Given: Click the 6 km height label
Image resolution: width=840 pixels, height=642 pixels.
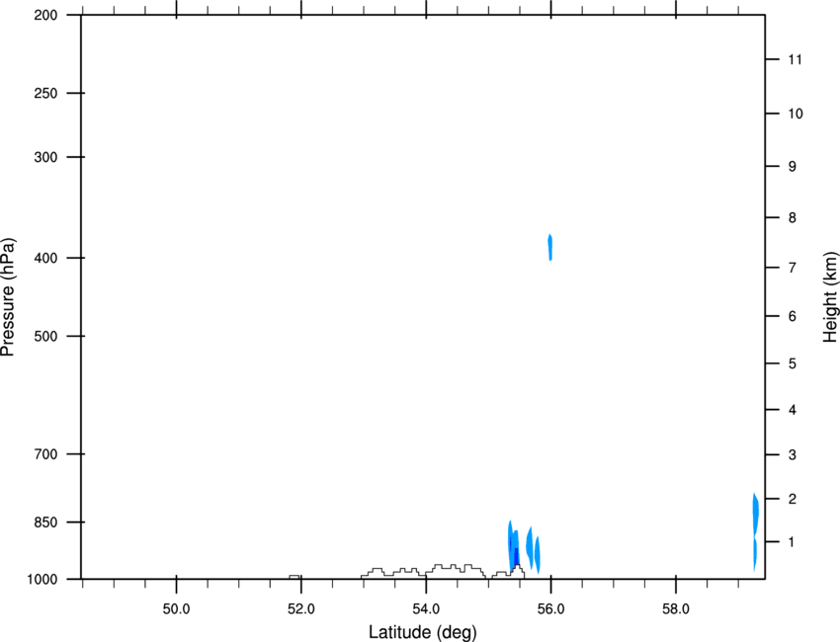Looking at the screenshot, I should click(793, 316).
